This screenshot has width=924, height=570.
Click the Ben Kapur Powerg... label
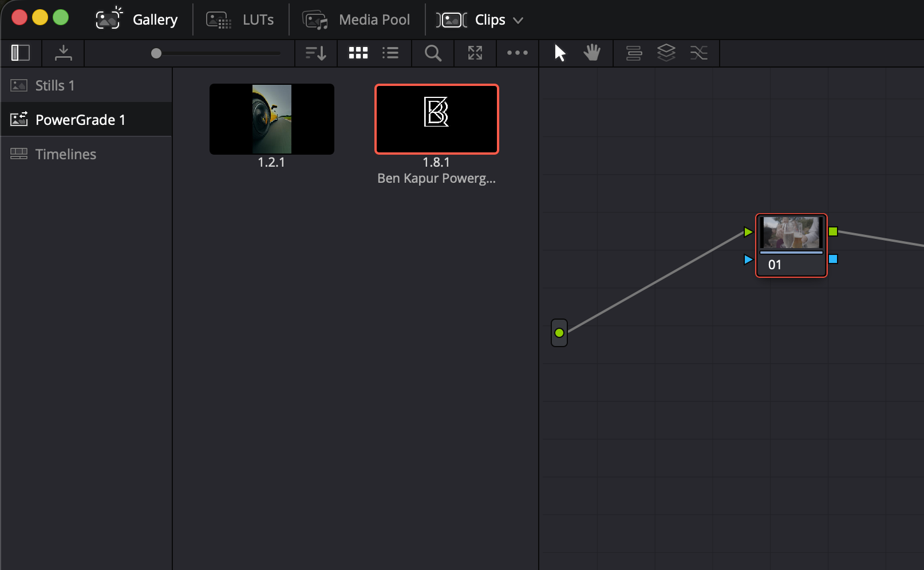coord(436,178)
